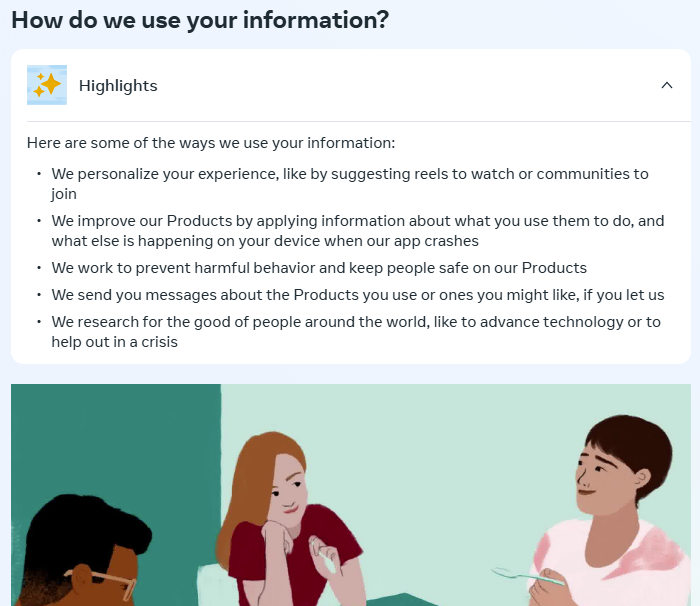Image resolution: width=700 pixels, height=606 pixels.
Task: Click the 'help out in a crisis' line
Action: 115,342
